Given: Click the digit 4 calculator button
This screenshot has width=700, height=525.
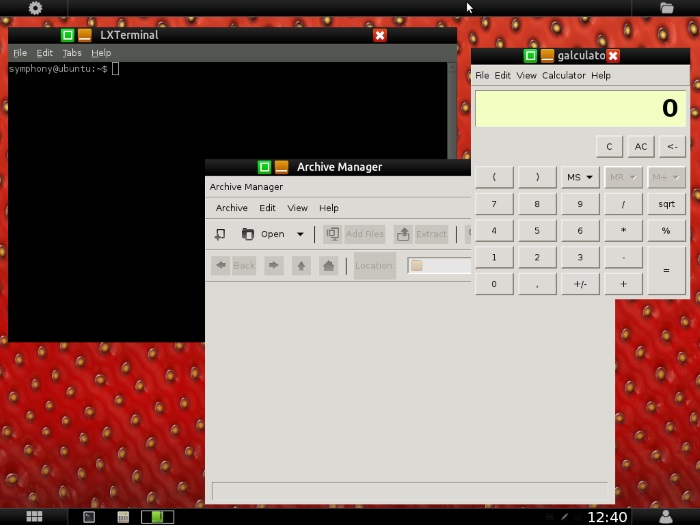Looking at the screenshot, I should [494, 231].
